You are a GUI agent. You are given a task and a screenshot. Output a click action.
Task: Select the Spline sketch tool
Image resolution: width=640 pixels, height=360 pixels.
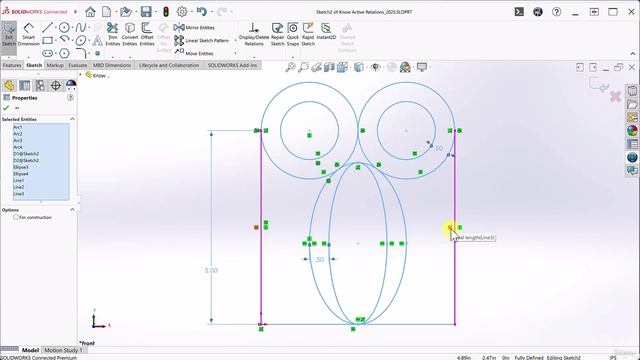click(x=80, y=28)
